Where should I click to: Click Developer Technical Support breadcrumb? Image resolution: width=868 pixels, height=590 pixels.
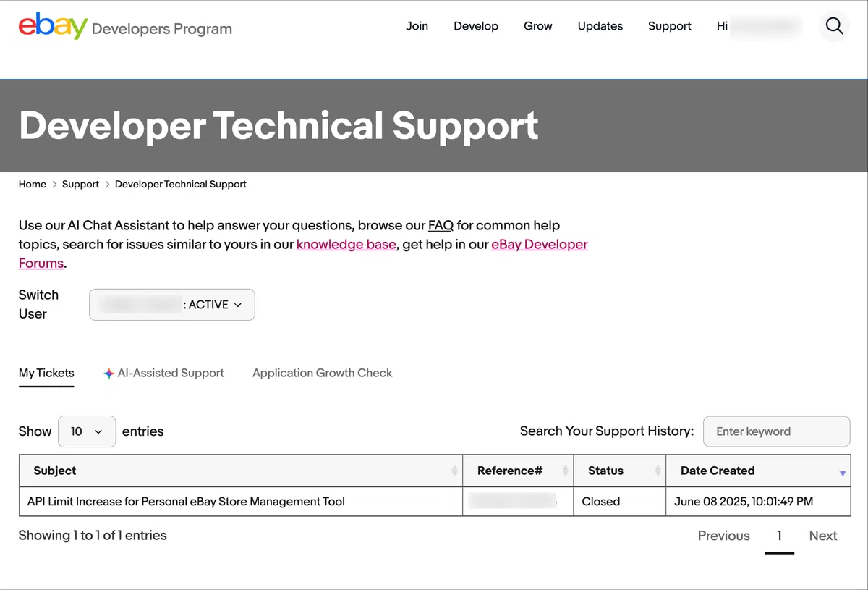(x=181, y=185)
